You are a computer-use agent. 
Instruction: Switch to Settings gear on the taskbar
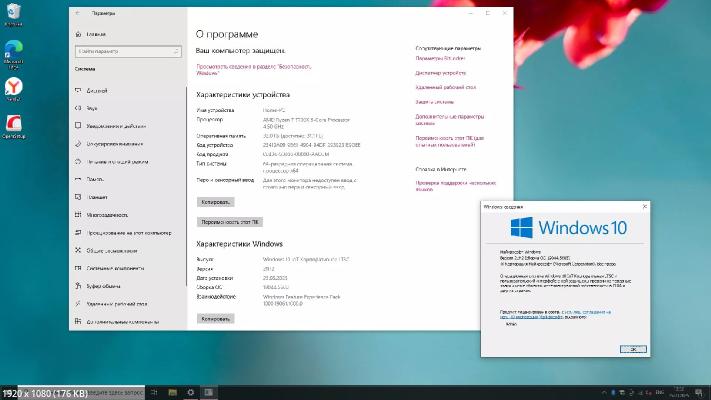click(190, 392)
